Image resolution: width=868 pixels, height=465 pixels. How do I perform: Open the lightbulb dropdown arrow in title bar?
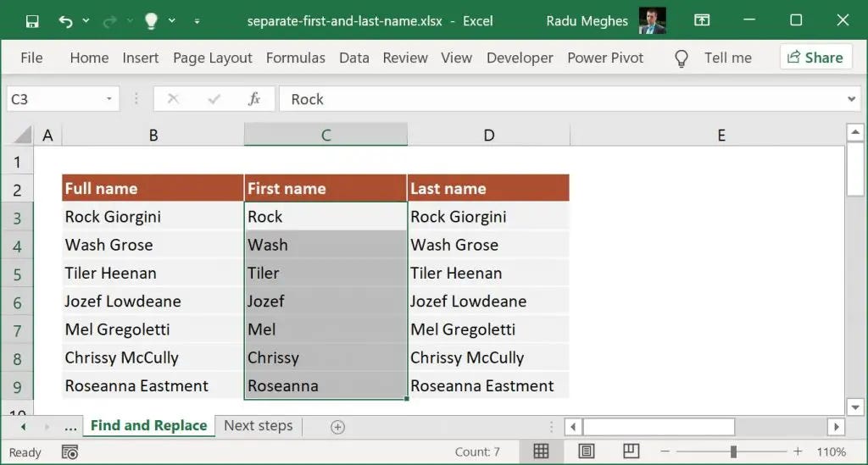pos(172,20)
